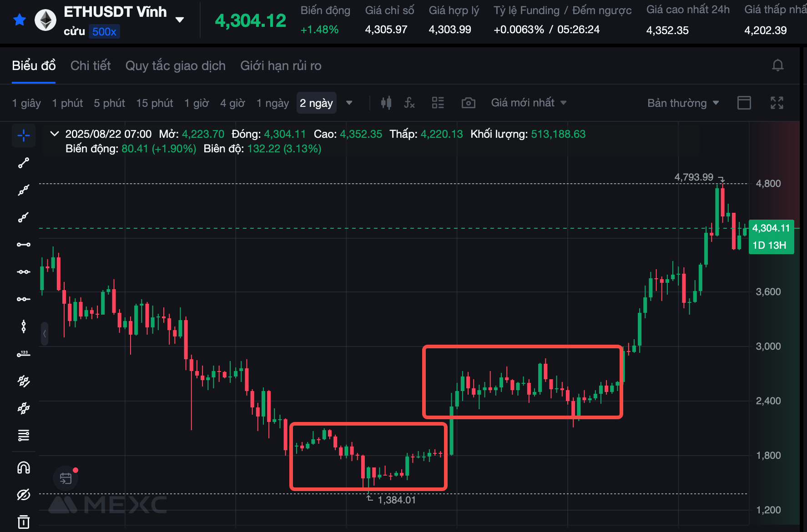The width and height of the screenshot is (807, 532).
Task: Click the panel layout window icon
Action: tap(744, 103)
